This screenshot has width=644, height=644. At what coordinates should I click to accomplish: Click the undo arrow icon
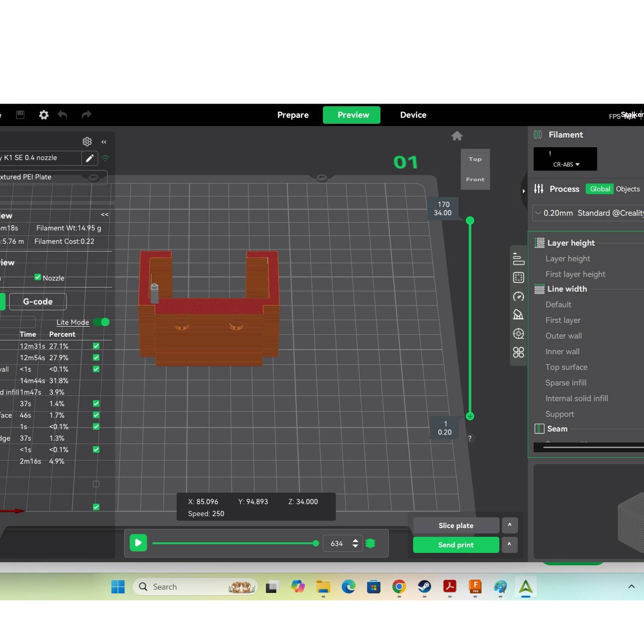tap(63, 115)
